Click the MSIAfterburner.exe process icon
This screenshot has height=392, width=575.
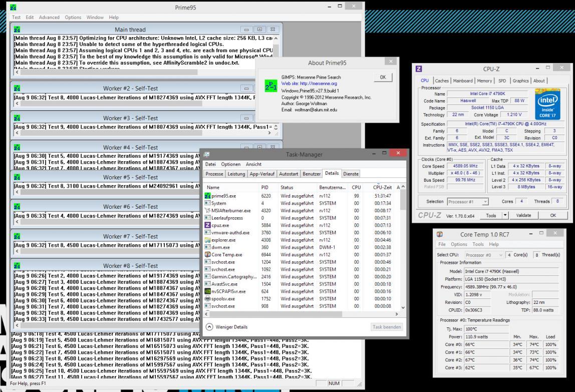pos(207,210)
